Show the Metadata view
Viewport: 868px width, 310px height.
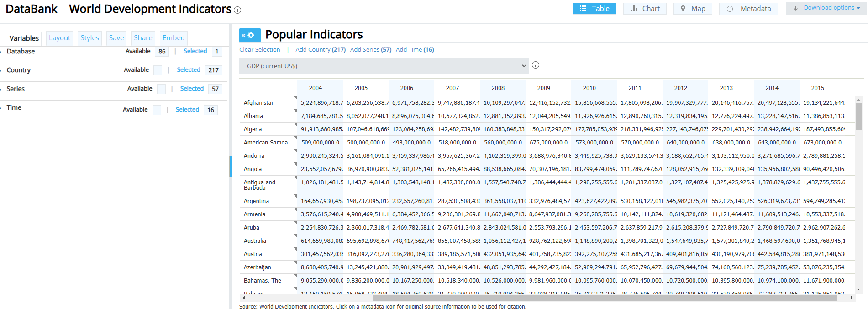coord(748,9)
